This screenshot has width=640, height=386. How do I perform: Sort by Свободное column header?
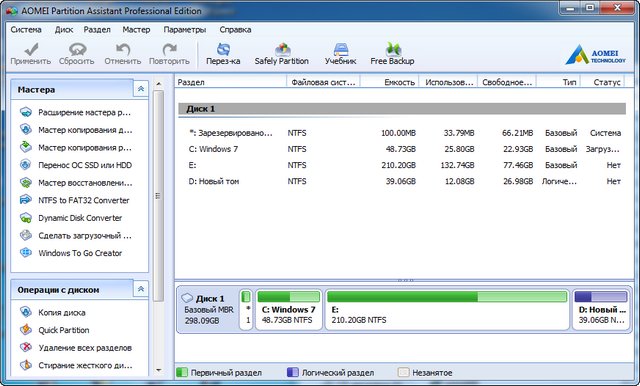[x=507, y=82]
